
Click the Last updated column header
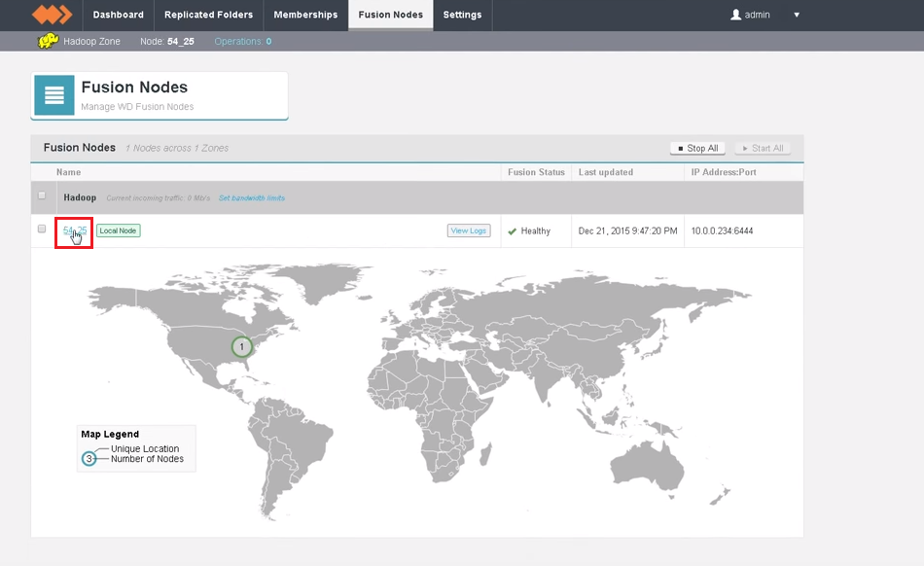[606, 172]
